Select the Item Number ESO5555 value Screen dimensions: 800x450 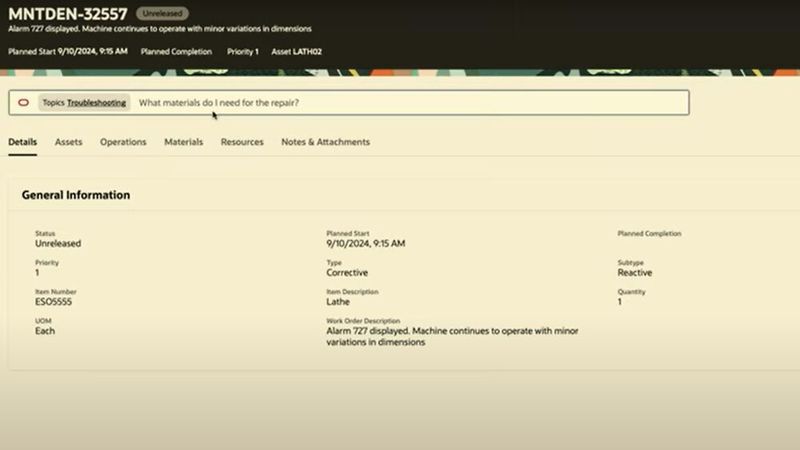click(x=54, y=301)
